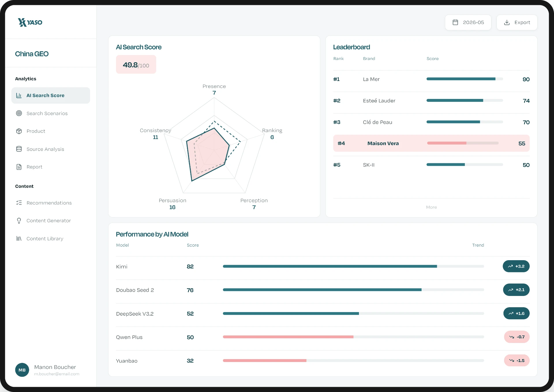Click the Report document icon
554x392 pixels.
pyautogui.click(x=19, y=167)
